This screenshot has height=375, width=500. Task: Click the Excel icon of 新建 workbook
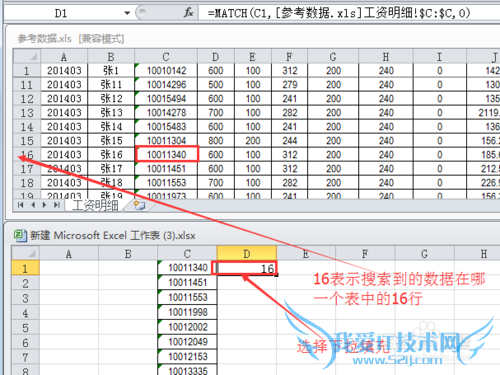point(20,235)
